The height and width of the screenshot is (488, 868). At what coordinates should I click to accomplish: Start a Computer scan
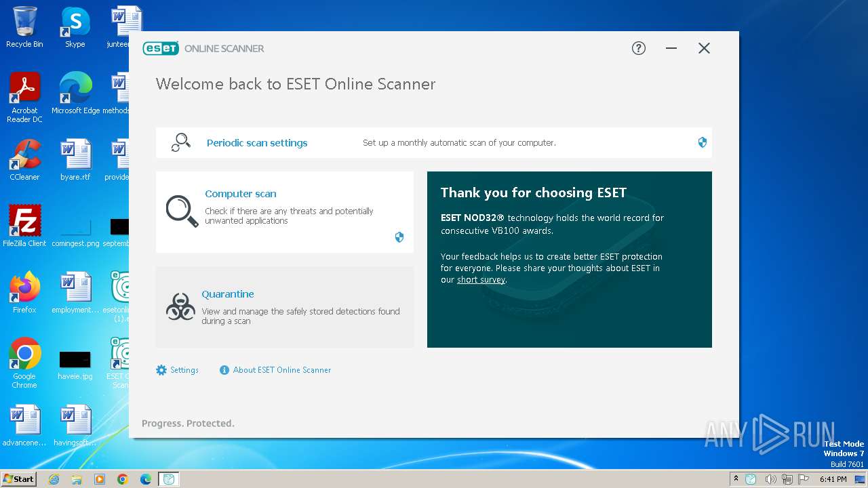pos(241,194)
